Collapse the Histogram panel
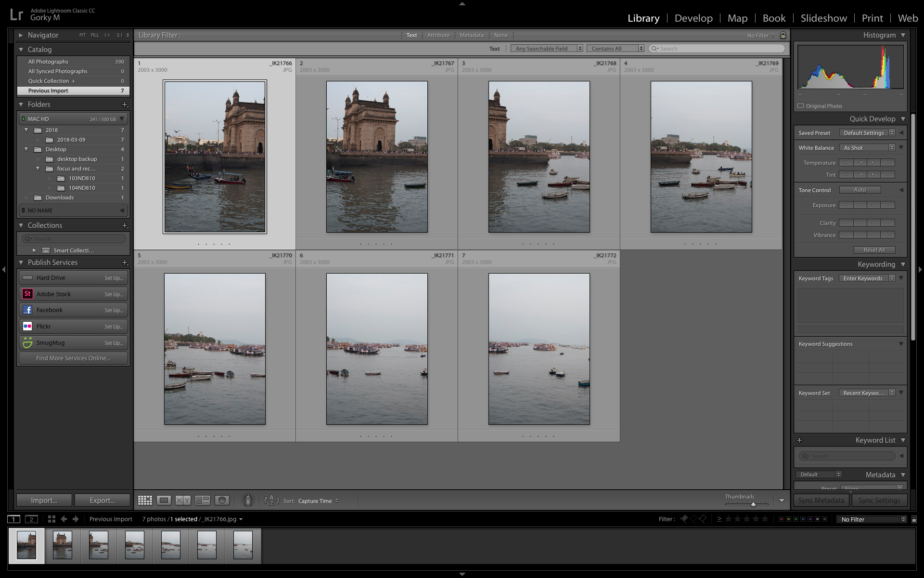Screen dimensions: 924x578 click(x=903, y=35)
